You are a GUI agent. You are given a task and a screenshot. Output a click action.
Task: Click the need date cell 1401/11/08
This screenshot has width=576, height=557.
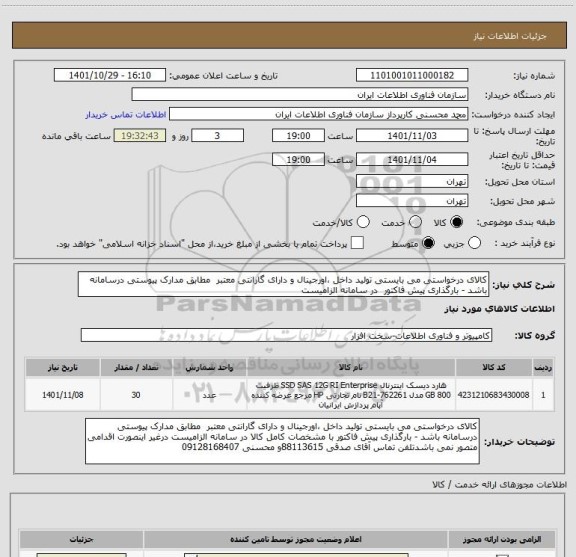(x=62, y=395)
